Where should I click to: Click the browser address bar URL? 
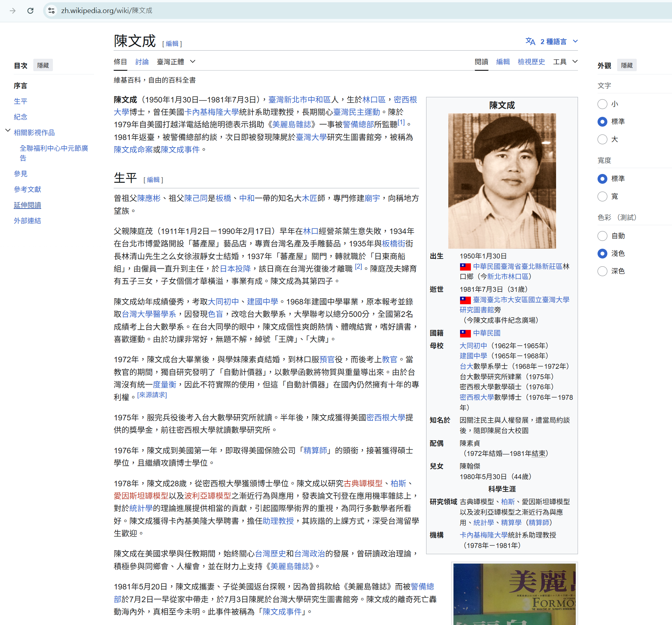[x=106, y=11]
